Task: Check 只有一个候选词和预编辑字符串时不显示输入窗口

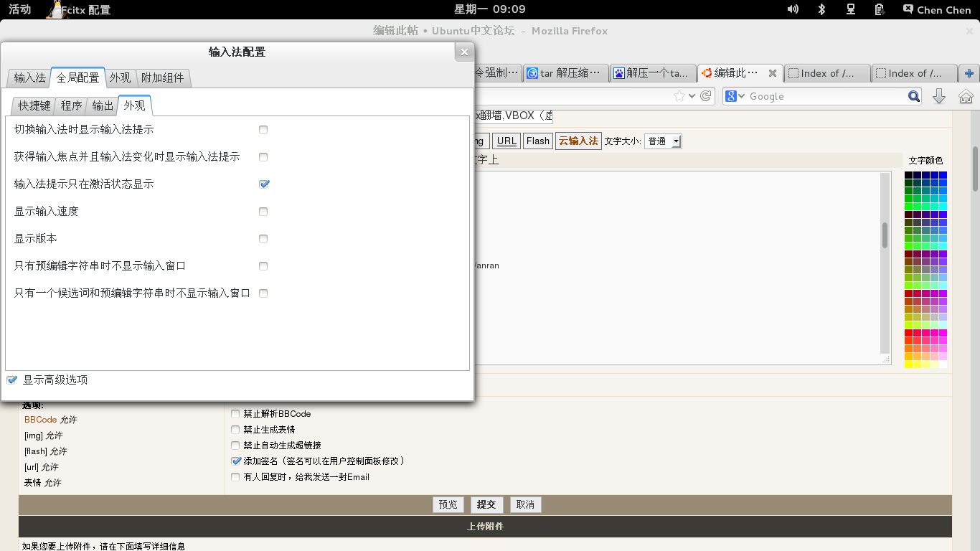Action: point(263,293)
